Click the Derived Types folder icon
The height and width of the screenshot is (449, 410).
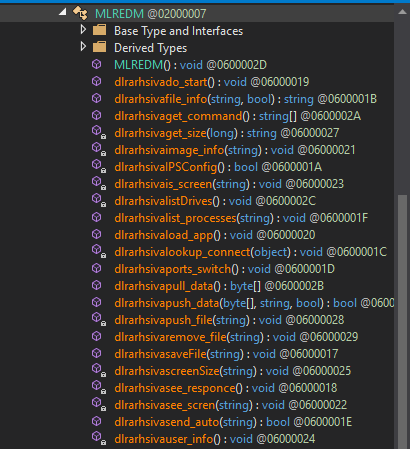pyautogui.click(x=99, y=47)
